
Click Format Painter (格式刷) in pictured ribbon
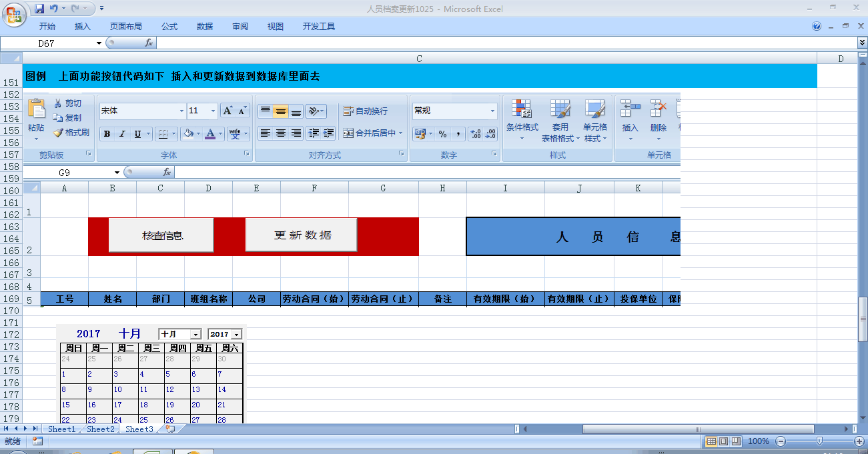(x=71, y=133)
